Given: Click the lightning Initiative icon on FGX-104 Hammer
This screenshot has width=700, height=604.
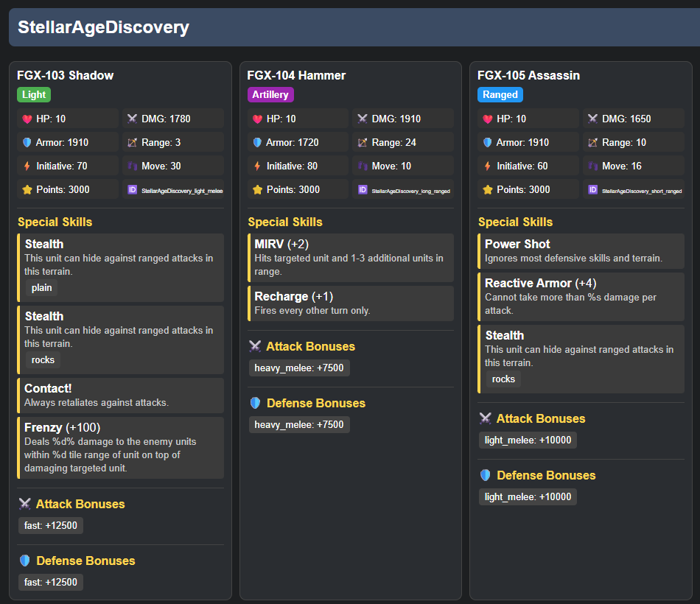Looking at the screenshot, I should (258, 166).
